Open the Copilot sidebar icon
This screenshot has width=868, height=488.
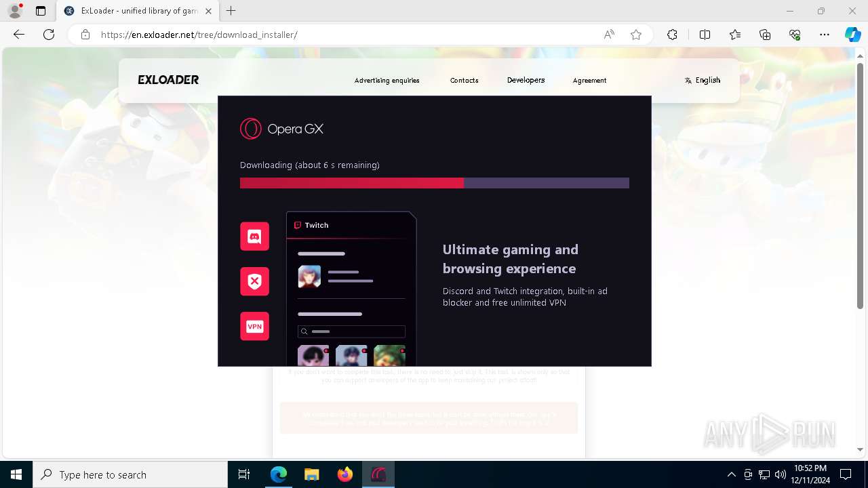[x=852, y=35]
